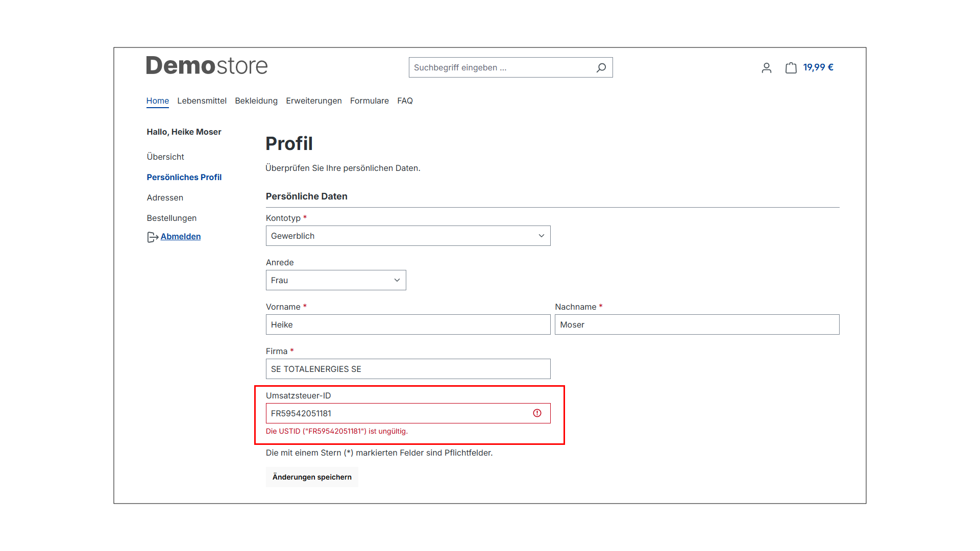The height and width of the screenshot is (551, 980).
Task: Click the logout arrow icon
Action: click(152, 237)
